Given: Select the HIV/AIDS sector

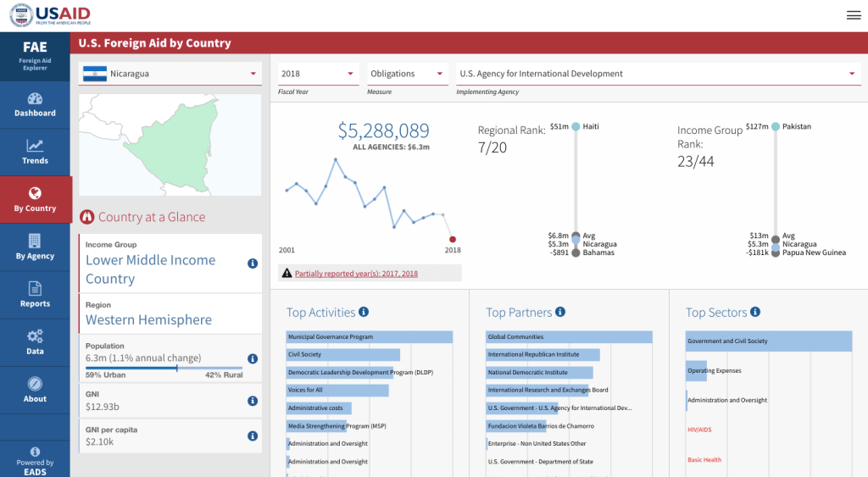Looking at the screenshot, I should point(699,430).
